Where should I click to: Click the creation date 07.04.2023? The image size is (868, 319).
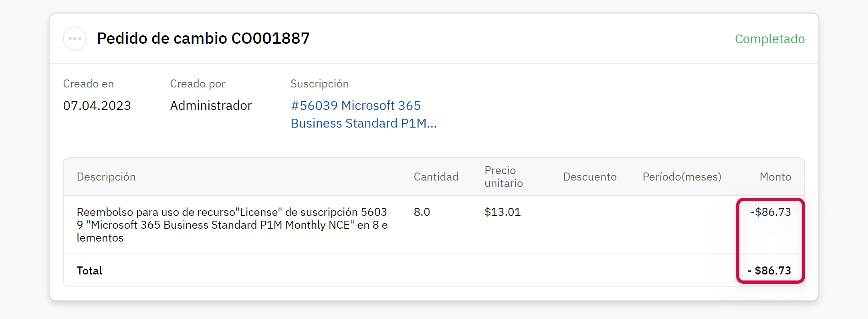pyautogui.click(x=97, y=106)
